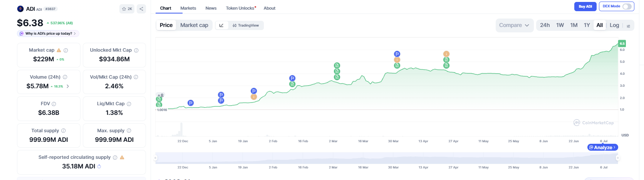Click the Buy ADI button

click(x=585, y=7)
